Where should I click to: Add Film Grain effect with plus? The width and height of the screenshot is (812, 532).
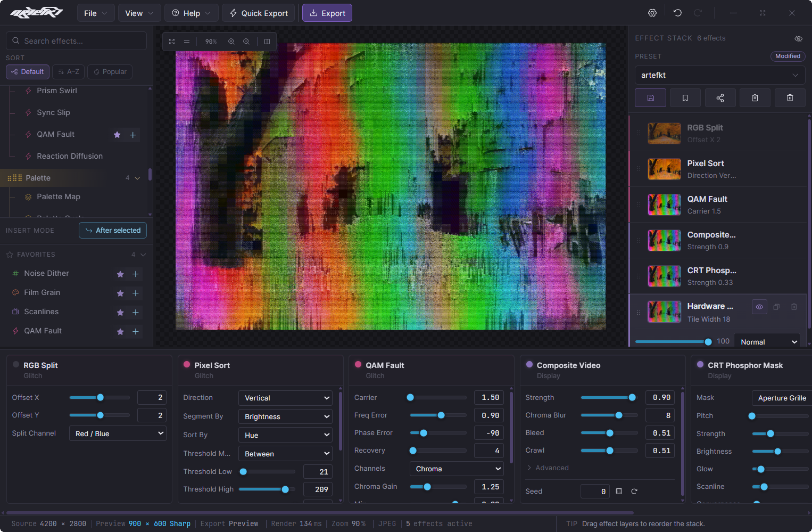[x=136, y=293]
